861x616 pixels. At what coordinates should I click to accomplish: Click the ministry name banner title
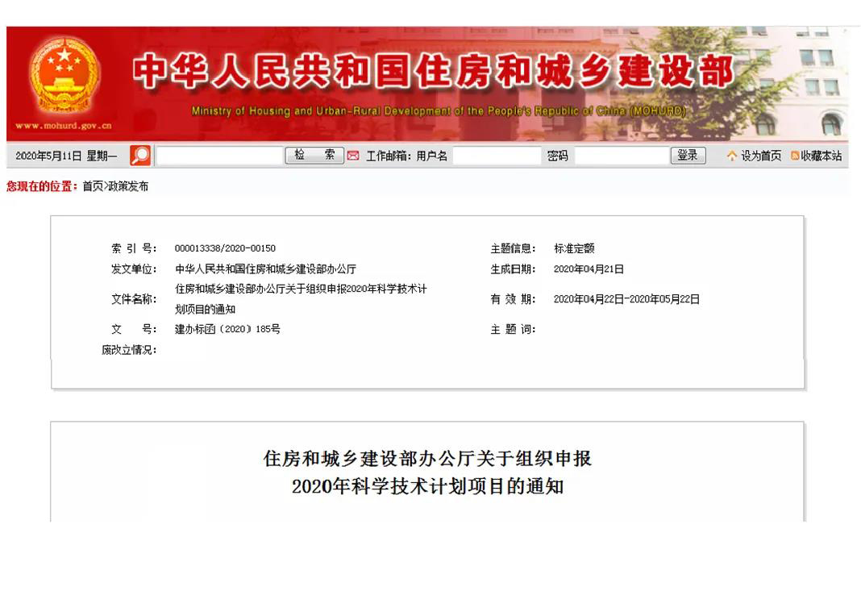[432, 74]
